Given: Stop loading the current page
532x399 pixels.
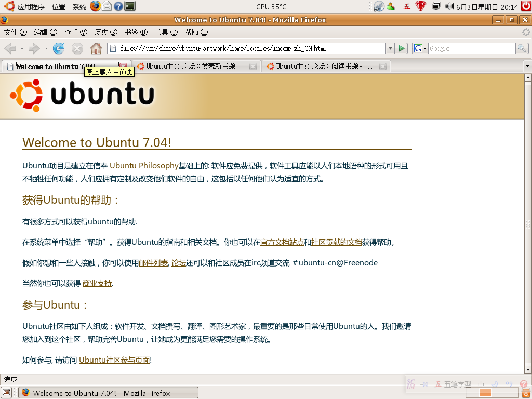Looking at the screenshot, I should point(77,48).
